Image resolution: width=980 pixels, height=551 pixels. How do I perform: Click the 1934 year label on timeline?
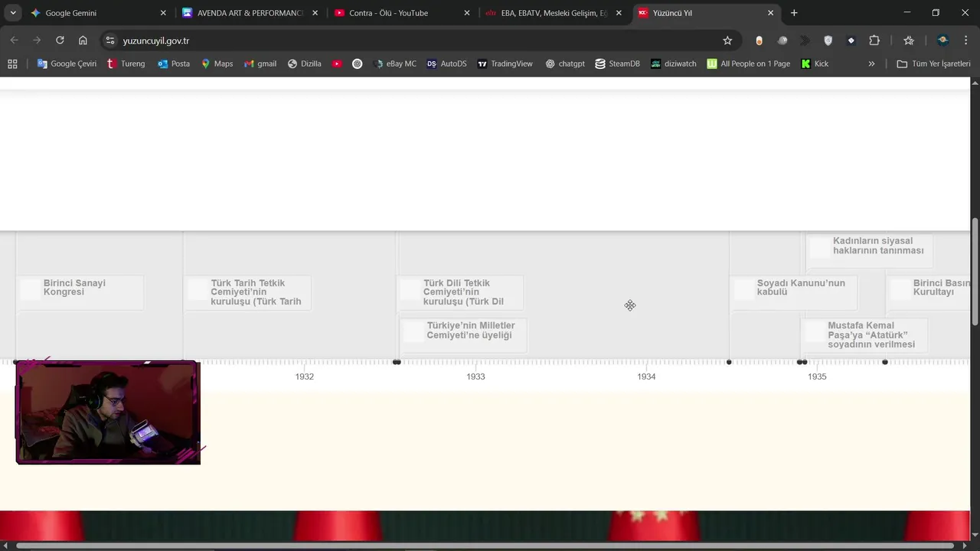[x=646, y=377]
